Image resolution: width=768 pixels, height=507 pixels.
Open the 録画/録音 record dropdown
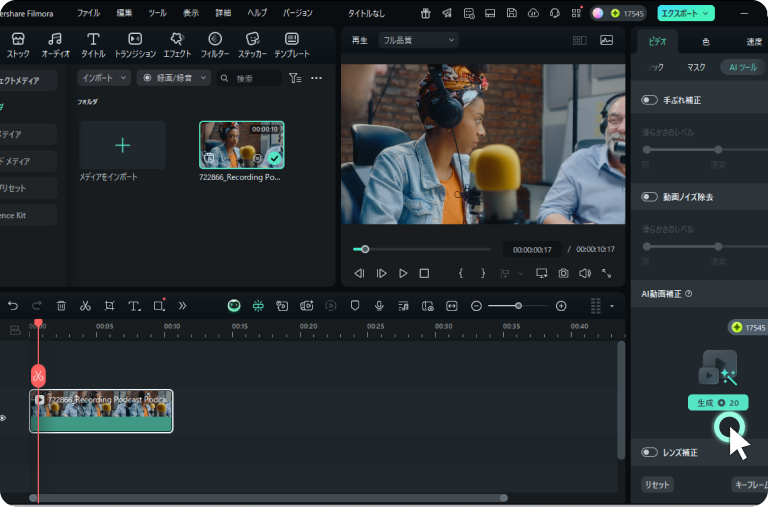click(x=174, y=78)
